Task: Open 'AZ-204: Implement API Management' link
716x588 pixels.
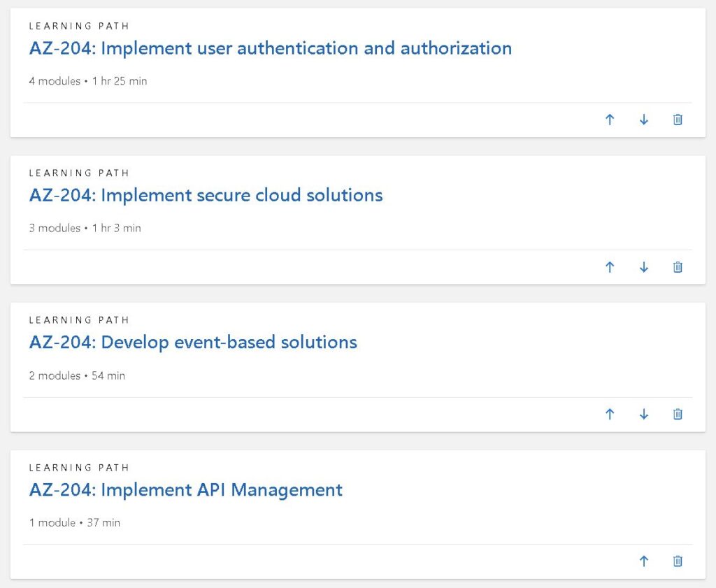Action: click(x=185, y=489)
